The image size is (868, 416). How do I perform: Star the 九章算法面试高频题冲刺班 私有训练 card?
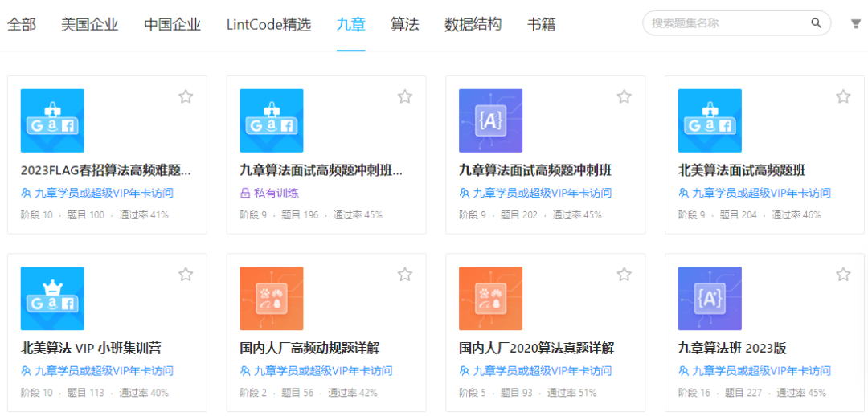pos(404,97)
